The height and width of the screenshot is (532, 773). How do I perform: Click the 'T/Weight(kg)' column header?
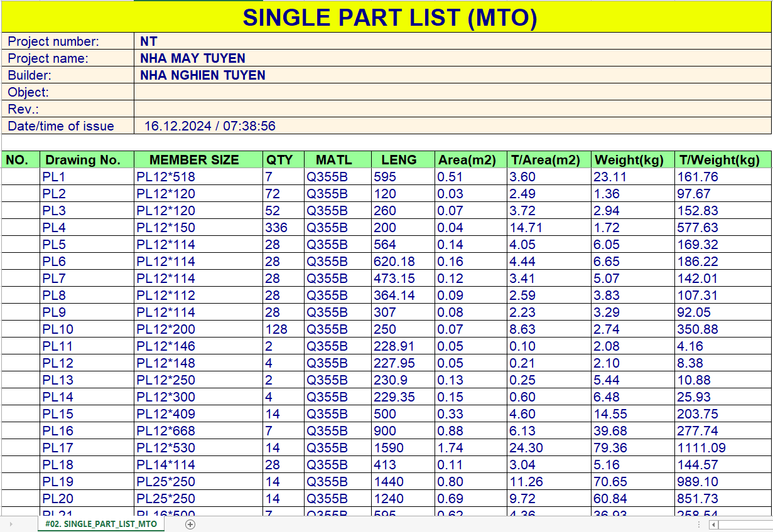723,160
